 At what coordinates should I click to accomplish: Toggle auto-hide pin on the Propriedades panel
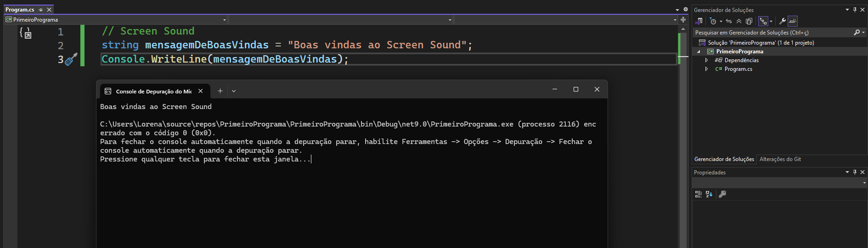tap(855, 172)
